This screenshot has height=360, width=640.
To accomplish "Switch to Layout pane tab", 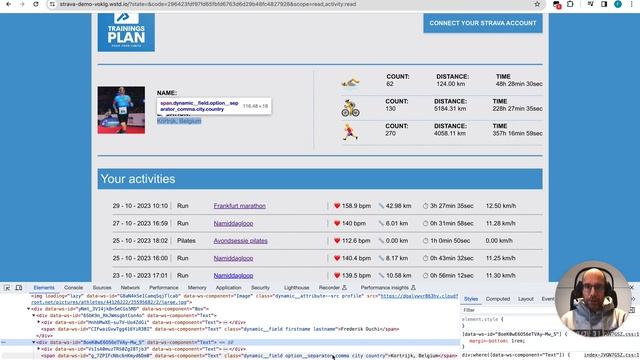I will coord(526,299).
